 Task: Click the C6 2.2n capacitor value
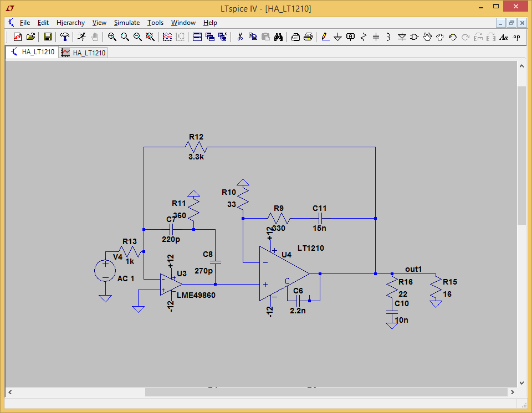coord(298,311)
